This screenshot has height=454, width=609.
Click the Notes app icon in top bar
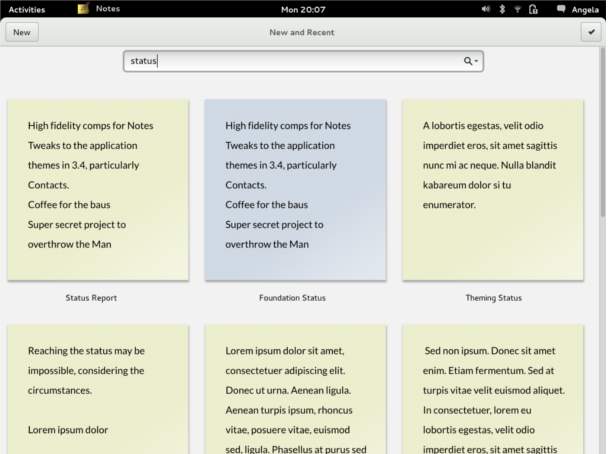click(x=84, y=9)
